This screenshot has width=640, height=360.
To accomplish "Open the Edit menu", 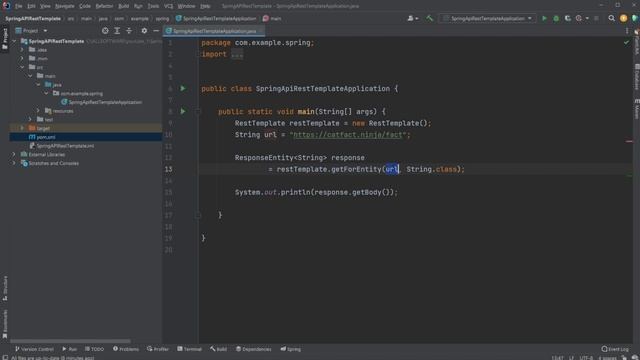I will click(31, 6).
